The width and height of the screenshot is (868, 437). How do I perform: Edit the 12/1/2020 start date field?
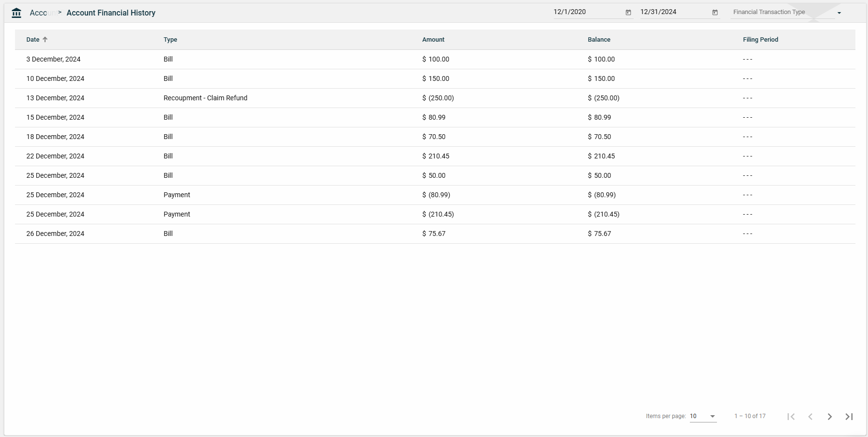point(587,12)
